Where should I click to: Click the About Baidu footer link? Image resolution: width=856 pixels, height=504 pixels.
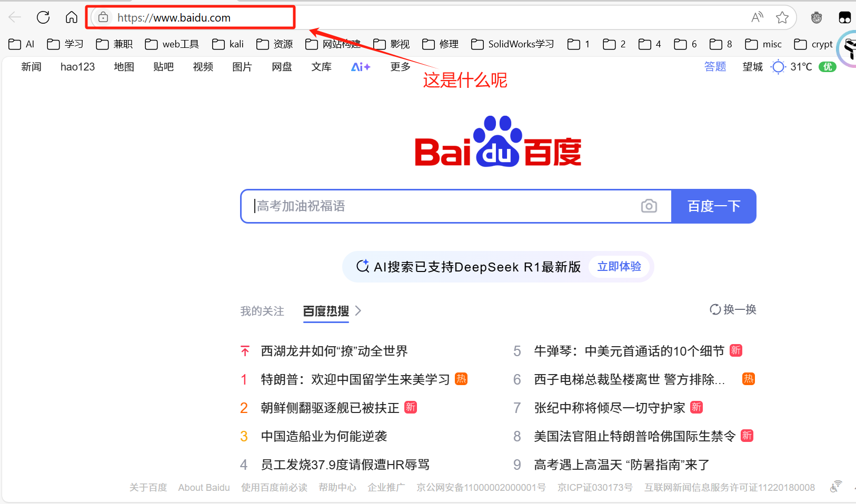click(204, 488)
